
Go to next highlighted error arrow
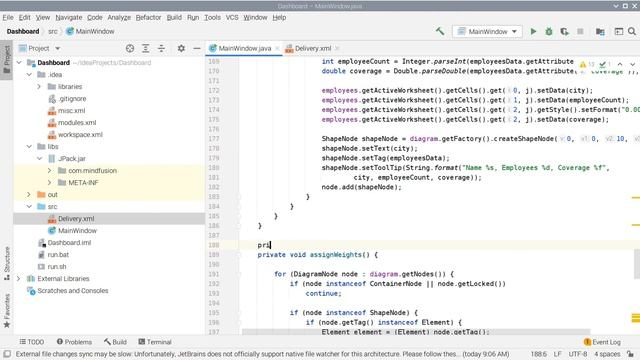[632, 64]
